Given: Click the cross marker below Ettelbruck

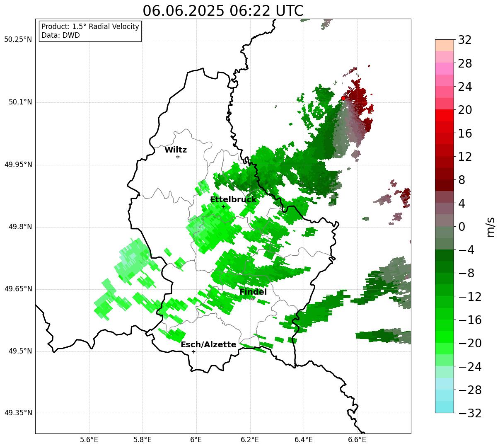Looking at the screenshot, I should 223,206.
